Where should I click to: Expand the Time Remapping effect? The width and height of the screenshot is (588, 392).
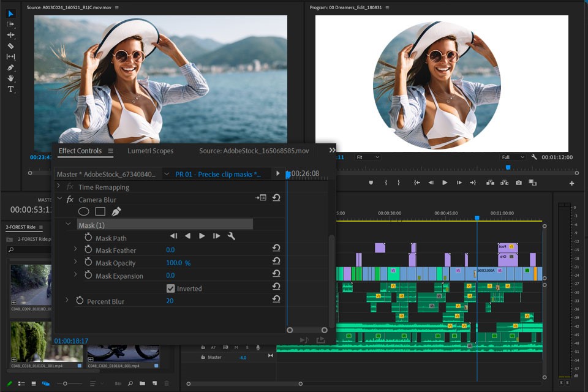pos(59,186)
